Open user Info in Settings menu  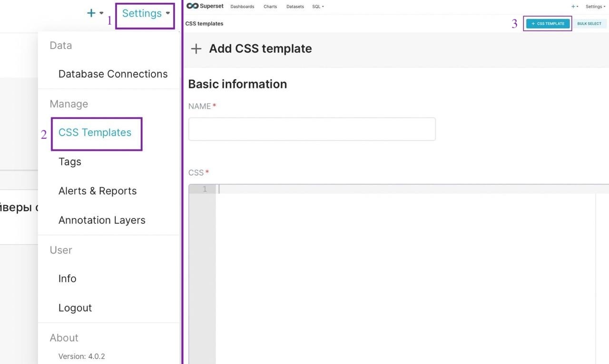point(67,278)
